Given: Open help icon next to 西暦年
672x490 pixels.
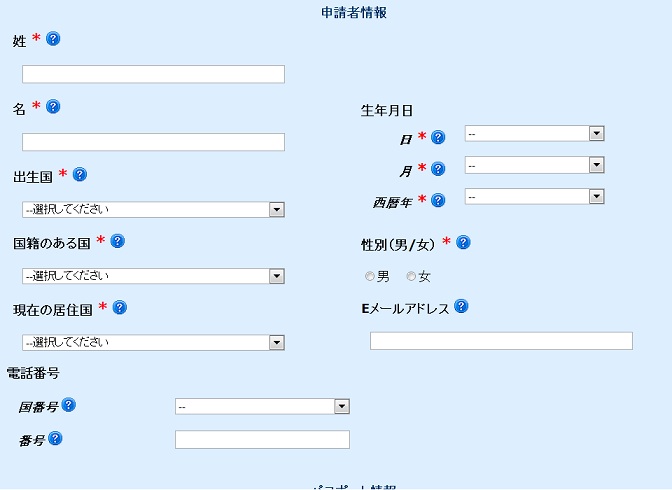Looking at the screenshot, I should point(438,200).
